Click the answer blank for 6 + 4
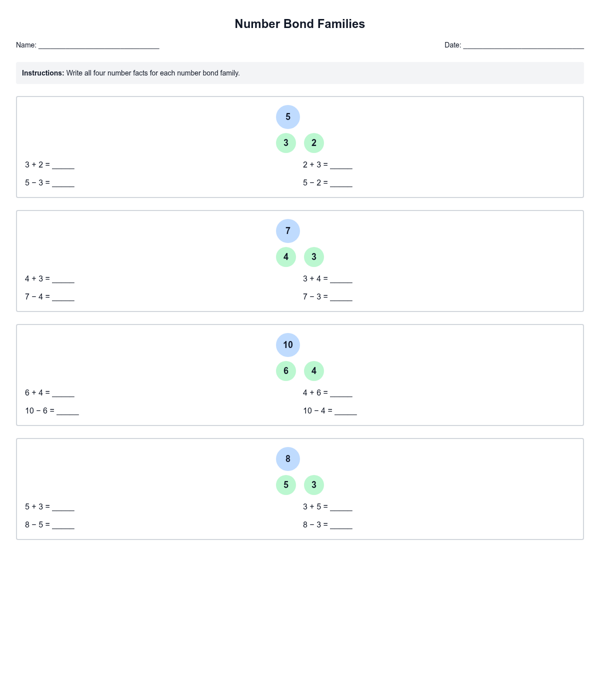 [x=63, y=393]
